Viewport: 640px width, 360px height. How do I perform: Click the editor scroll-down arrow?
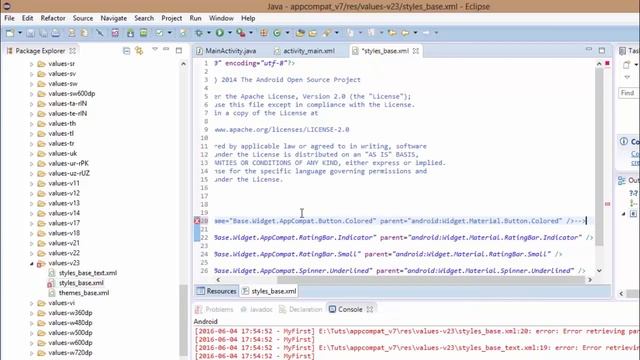599,271
